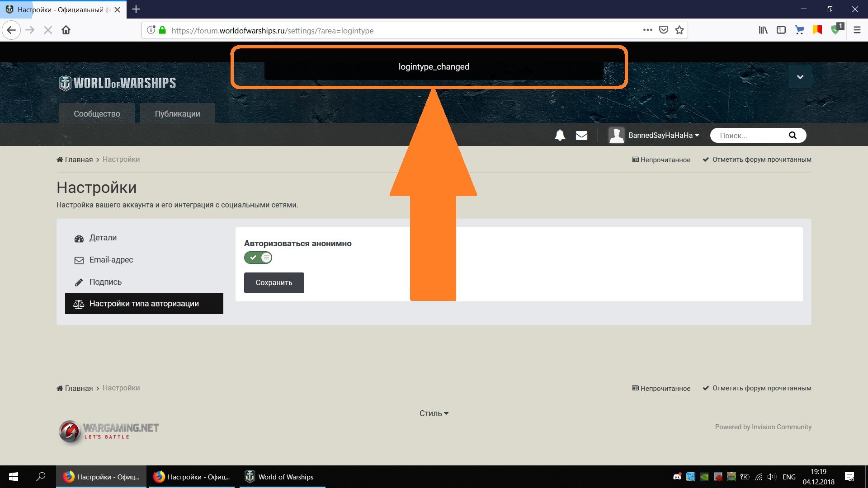Open the Firefox hamburger menu
This screenshot has width=868, height=488.
pos(857,30)
